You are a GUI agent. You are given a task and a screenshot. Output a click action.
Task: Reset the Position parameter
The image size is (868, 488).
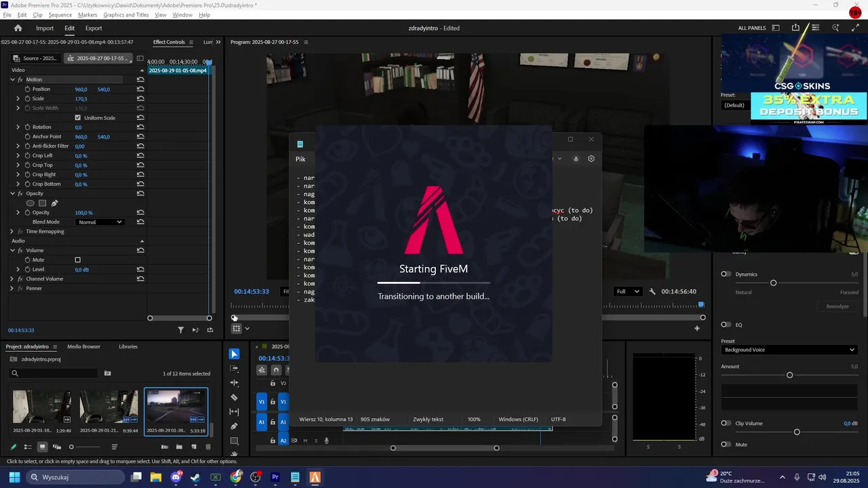click(140, 89)
